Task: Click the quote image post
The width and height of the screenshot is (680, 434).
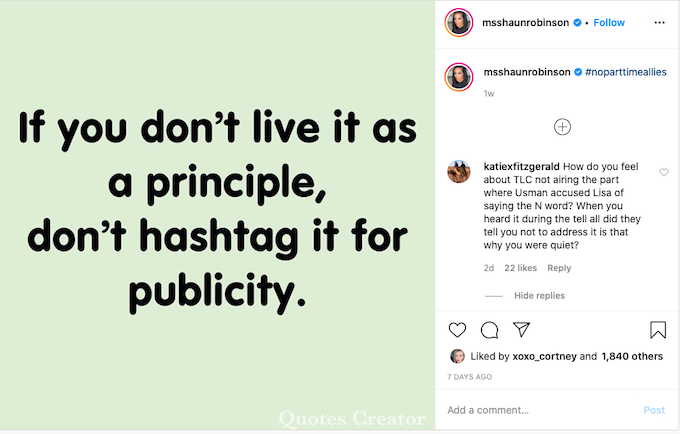Action: pos(218,217)
